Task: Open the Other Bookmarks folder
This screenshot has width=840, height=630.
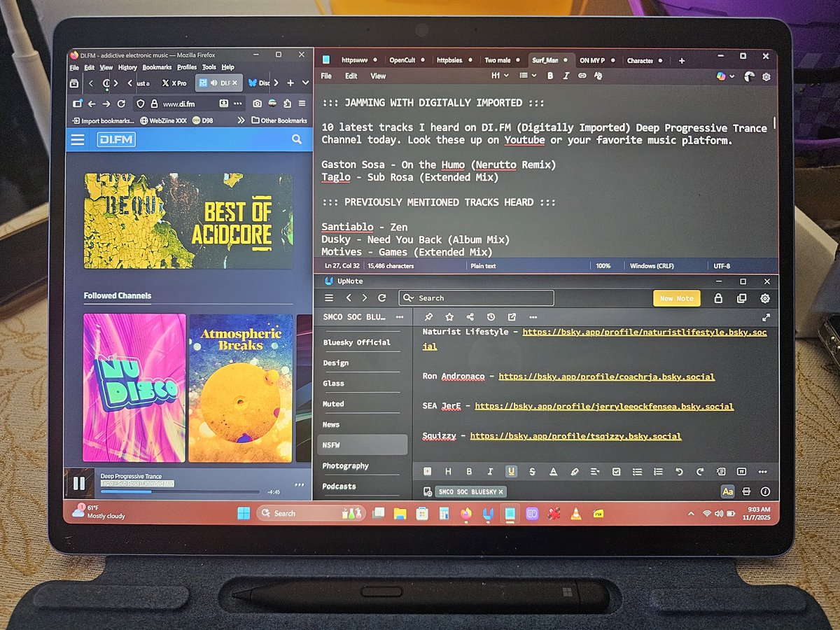Action: [x=279, y=120]
